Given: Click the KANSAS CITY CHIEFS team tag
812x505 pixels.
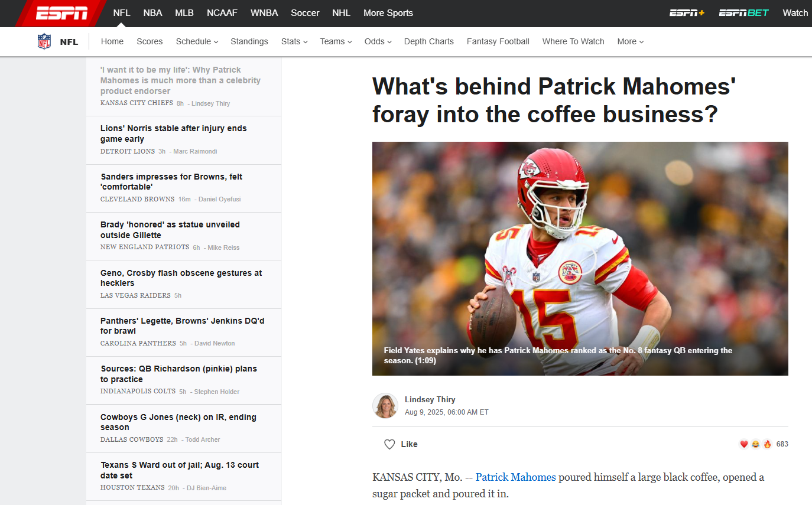Looking at the screenshot, I should click(137, 103).
